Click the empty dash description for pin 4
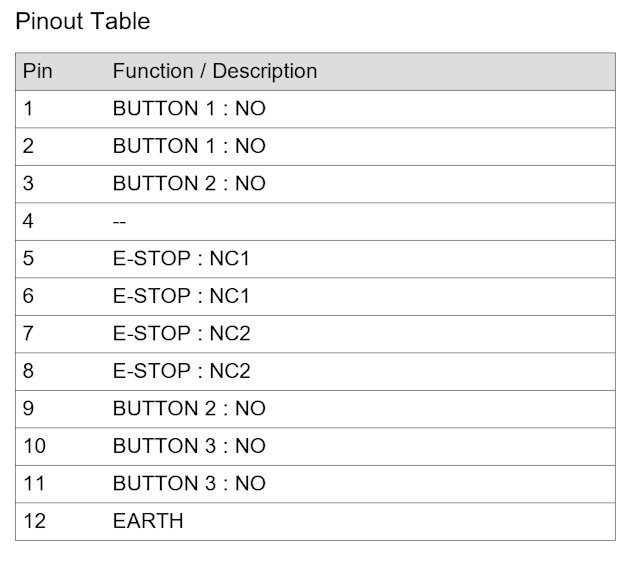The height and width of the screenshot is (570, 630). pyautogui.click(x=119, y=222)
